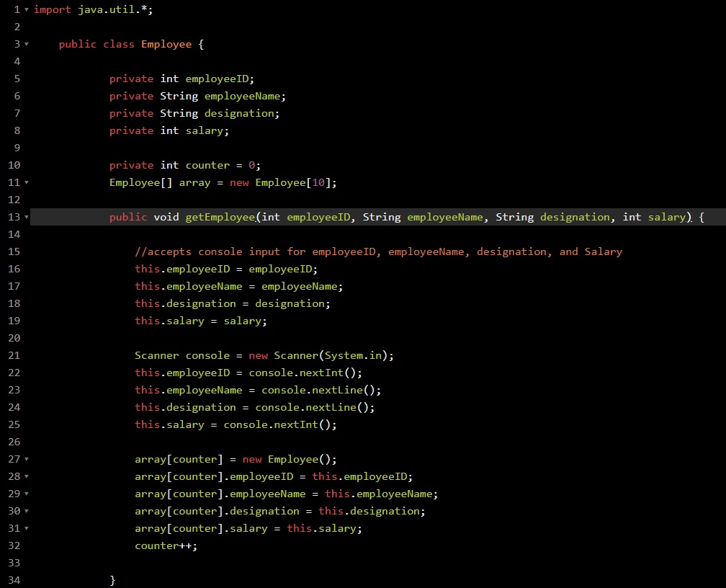Viewport: 726px width, 588px height.
Task: Click 'array[counter].employeeID' on line 28
Action: 214,476
